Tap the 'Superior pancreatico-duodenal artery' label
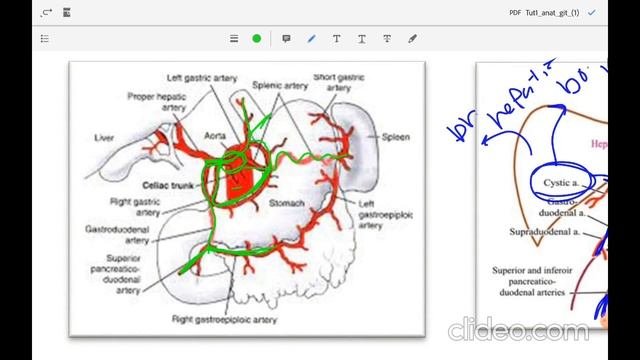This screenshot has height=360, width=640. [116, 274]
